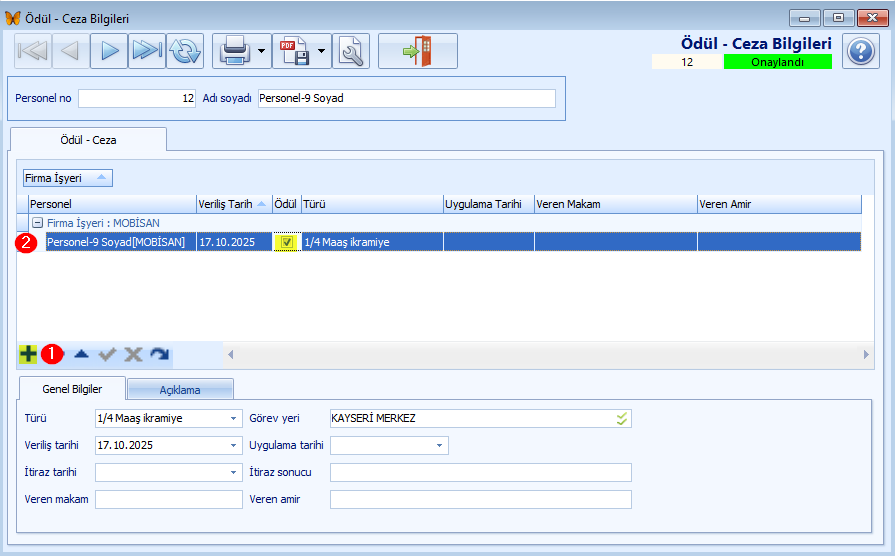
Task: Click the PDF save icon
Action: [x=294, y=51]
